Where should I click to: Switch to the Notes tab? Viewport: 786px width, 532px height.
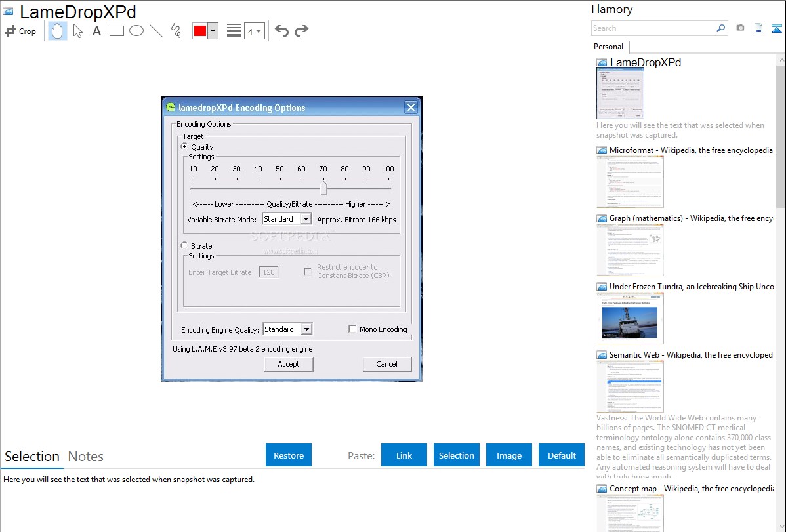point(86,457)
